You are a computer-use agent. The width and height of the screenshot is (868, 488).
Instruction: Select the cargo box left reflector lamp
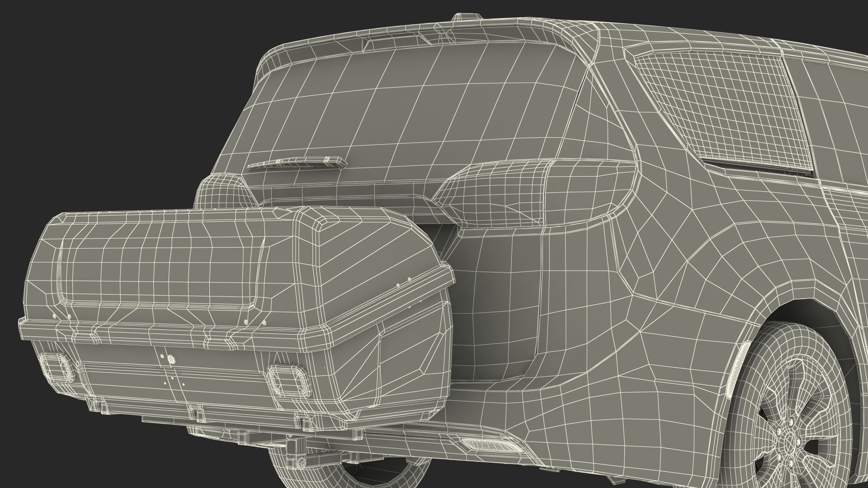pos(57,366)
